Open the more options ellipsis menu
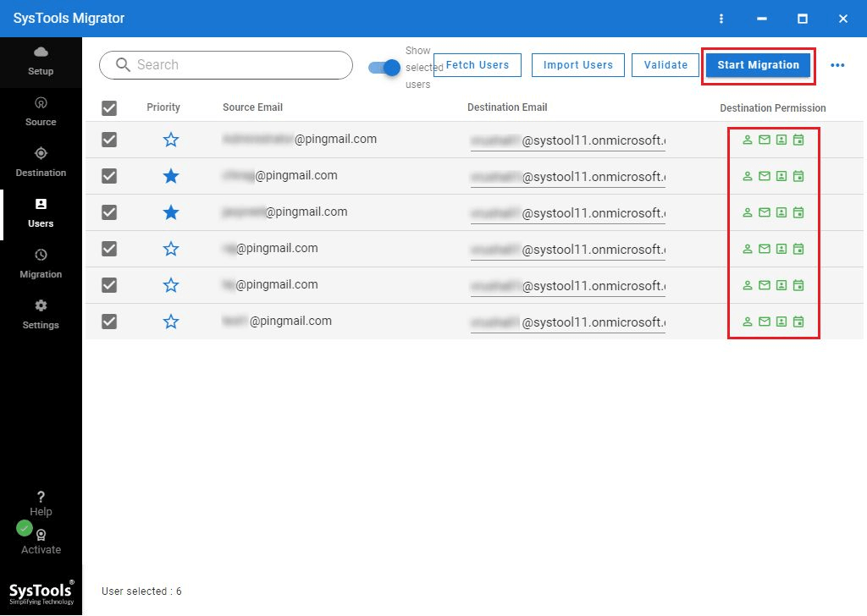This screenshot has height=616, width=867. pyautogui.click(x=839, y=65)
